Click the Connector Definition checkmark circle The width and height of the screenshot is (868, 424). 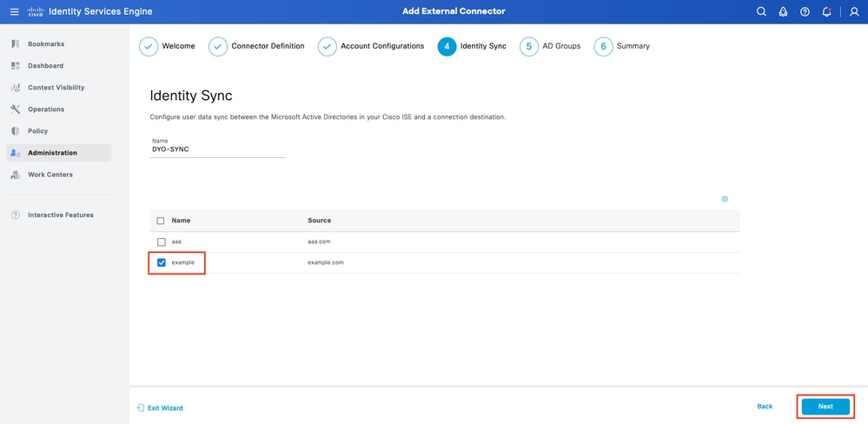pyautogui.click(x=217, y=47)
